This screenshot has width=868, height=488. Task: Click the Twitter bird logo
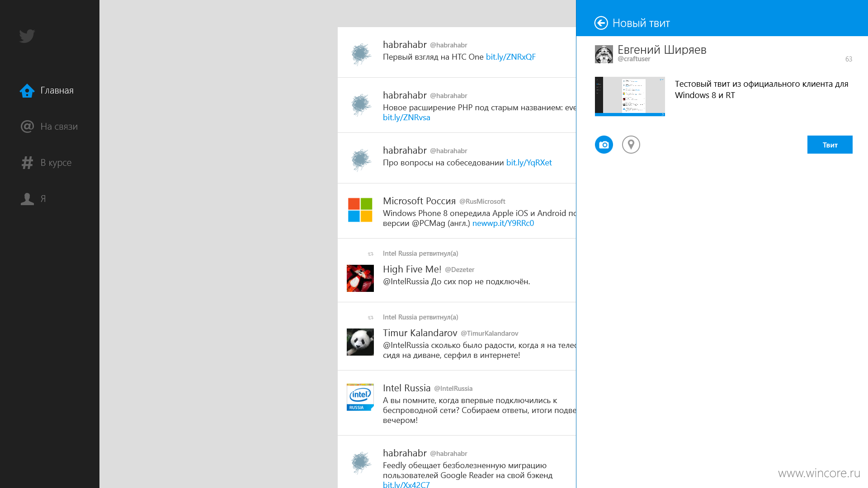tap(27, 36)
